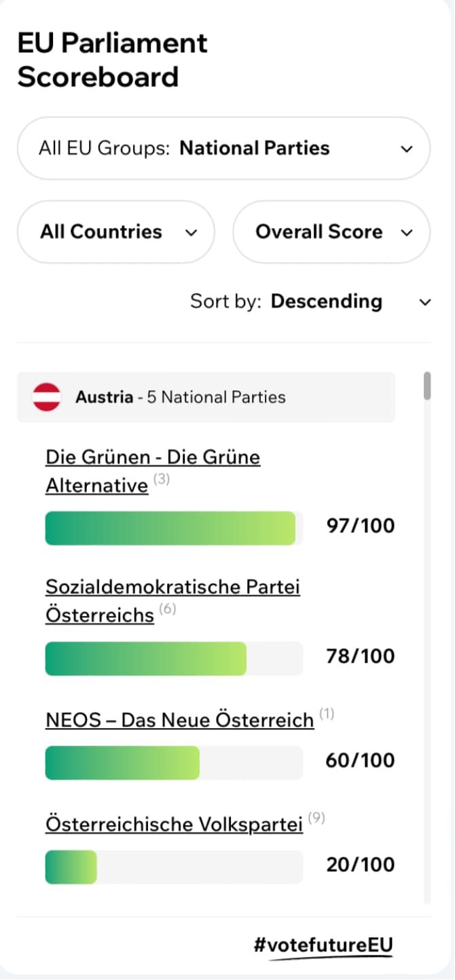
Task: Open NEOS – Das Neue Österreich link
Action: (x=179, y=720)
